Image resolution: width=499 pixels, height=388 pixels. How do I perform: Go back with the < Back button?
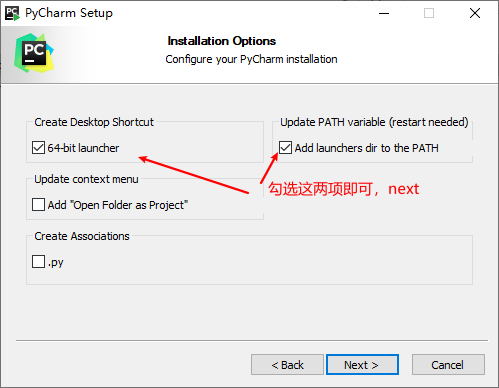click(x=287, y=365)
